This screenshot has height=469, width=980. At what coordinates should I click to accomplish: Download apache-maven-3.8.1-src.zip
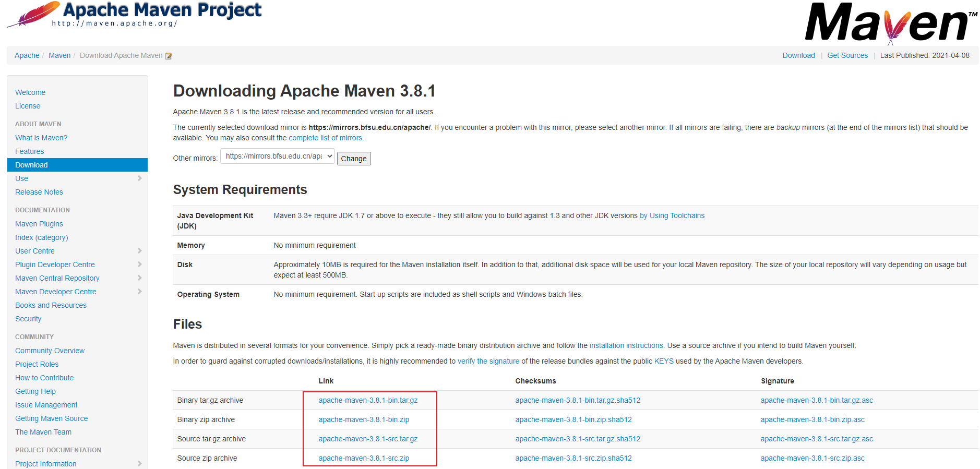click(x=364, y=458)
